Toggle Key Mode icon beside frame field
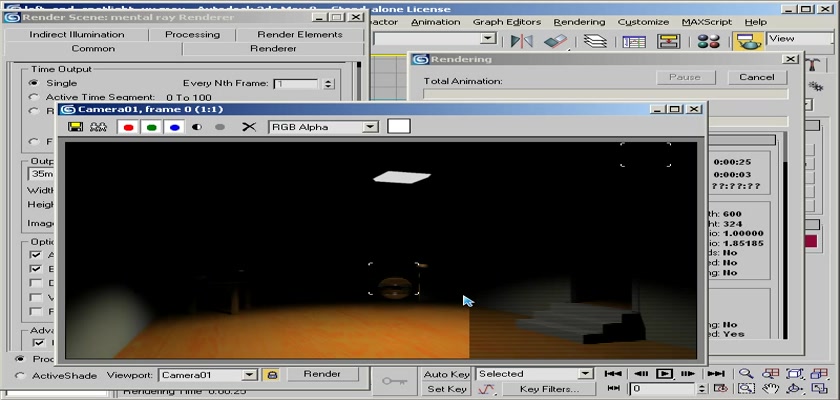Screen dimensions: 840x400 (614, 388)
